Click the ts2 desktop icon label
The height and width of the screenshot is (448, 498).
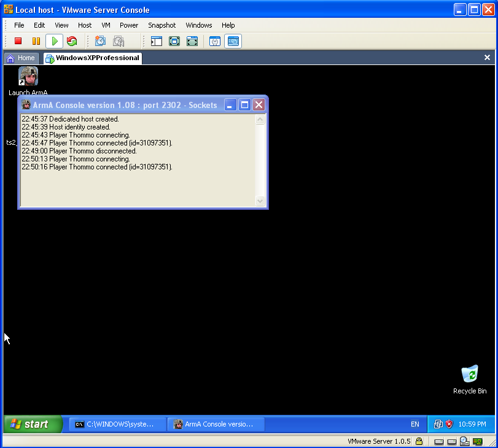(x=11, y=142)
